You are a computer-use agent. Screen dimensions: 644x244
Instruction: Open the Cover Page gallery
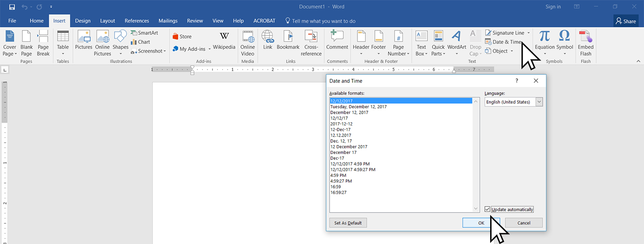(9, 43)
